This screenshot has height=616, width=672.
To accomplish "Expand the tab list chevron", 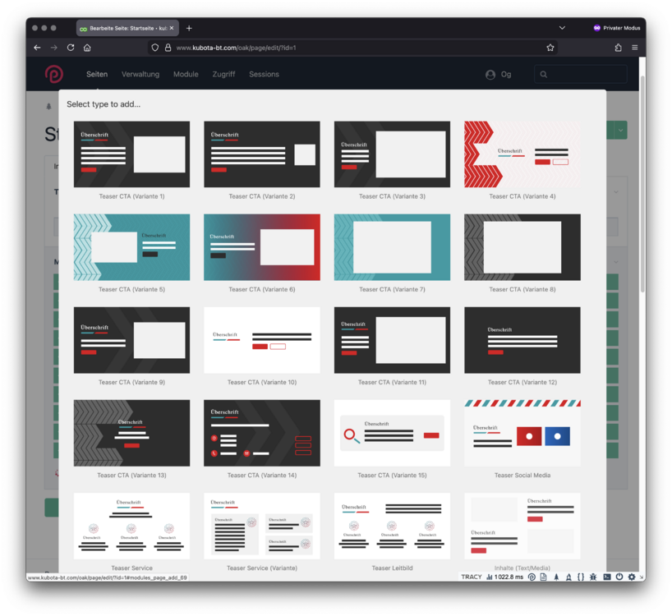I will (562, 28).
